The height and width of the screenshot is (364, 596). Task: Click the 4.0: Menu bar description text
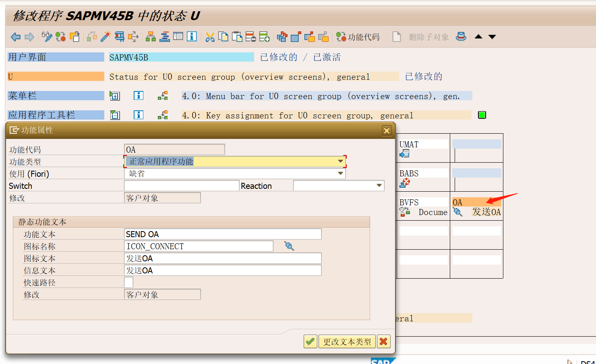pyautogui.click(x=321, y=96)
